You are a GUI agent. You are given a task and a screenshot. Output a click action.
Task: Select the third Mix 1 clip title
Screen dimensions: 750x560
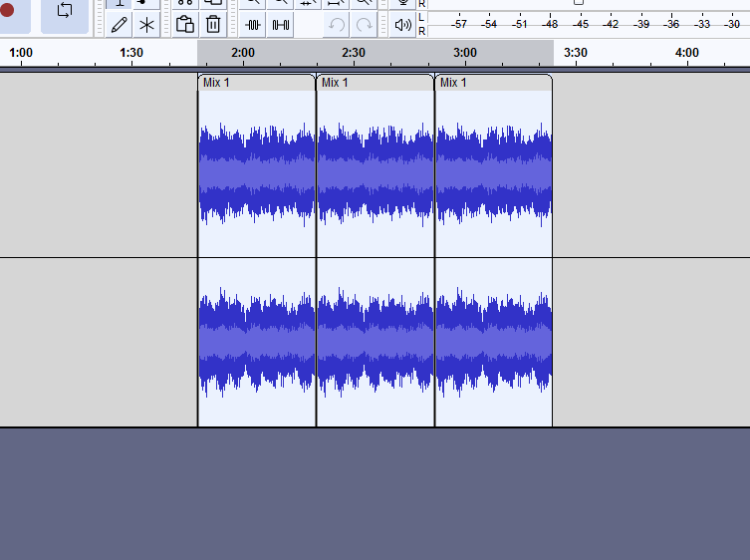click(x=493, y=83)
